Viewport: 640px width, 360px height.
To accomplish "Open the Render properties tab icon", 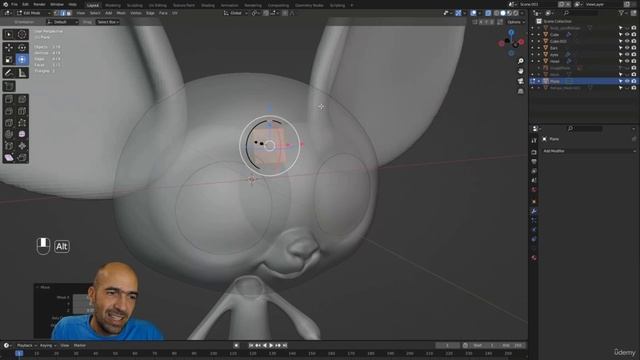I will click(534, 152).
